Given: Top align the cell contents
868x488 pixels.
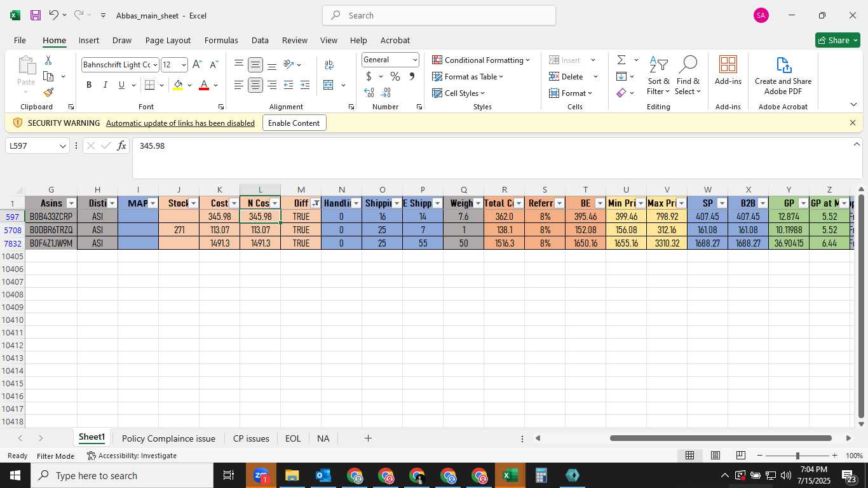Looking at the screenshot, I should [239, 65].
